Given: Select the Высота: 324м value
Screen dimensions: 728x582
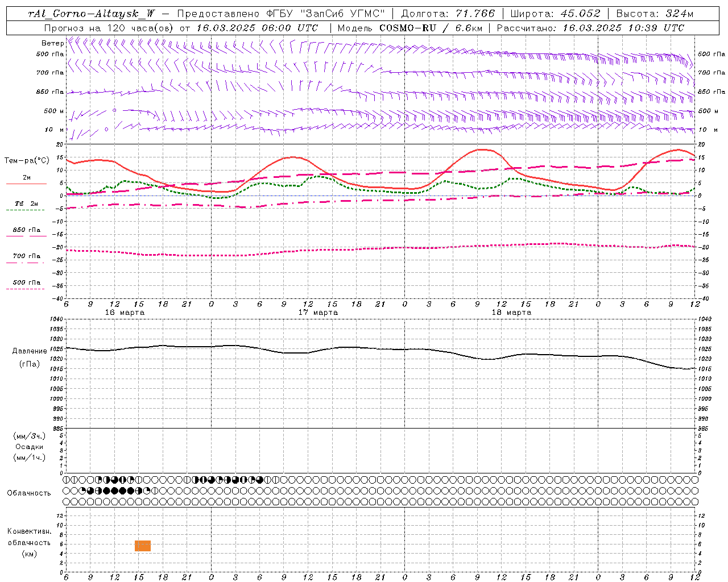Looking at the screenshot, I should tap(655, 14).
